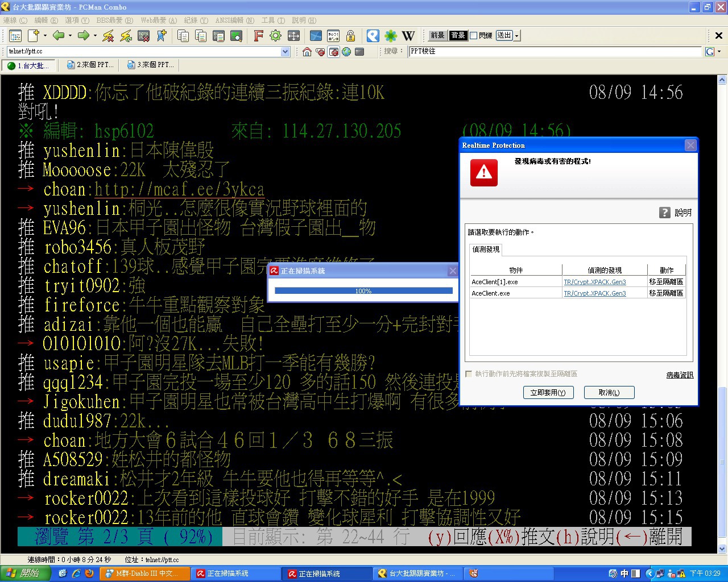Screen dimensions: 728x582
Task: Switch to tab 3.來個 PPT
Action: click(151, 65)
